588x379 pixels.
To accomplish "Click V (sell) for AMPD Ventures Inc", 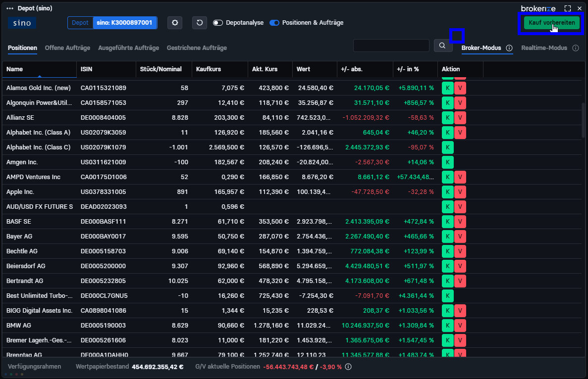I will click(x=460, y=177).
